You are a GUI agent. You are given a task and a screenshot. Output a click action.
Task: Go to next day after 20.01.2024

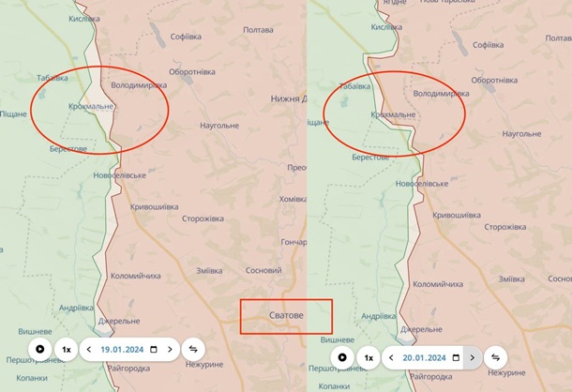(472, 357)
